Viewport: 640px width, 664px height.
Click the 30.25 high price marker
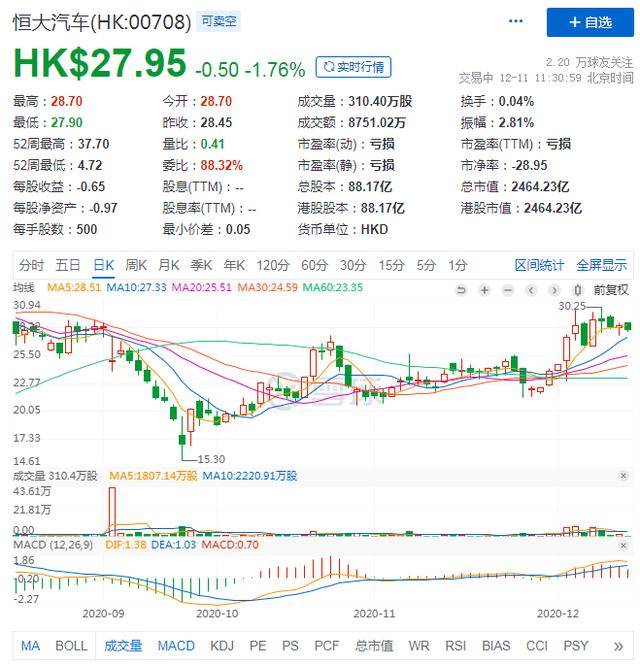pyautogui.click(x=572, y=306)
